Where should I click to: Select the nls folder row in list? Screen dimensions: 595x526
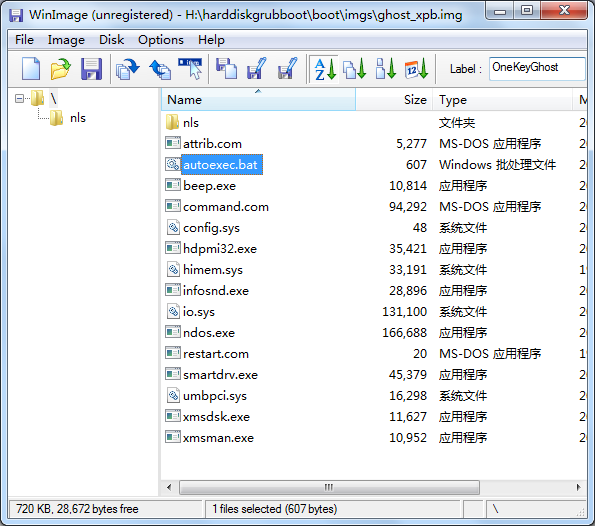click(x=190, y=123)
